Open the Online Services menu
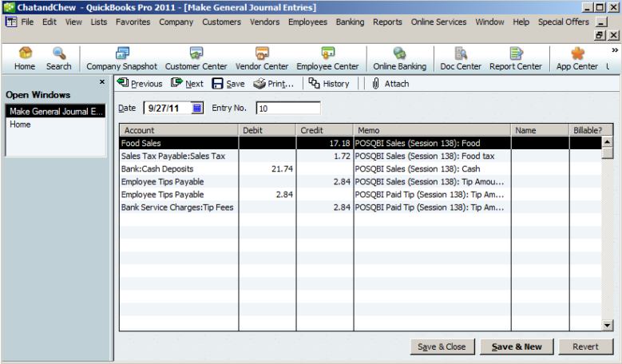The width and height of the screenshot is (622, 364). pyautogui.click(x=438, y=22)
